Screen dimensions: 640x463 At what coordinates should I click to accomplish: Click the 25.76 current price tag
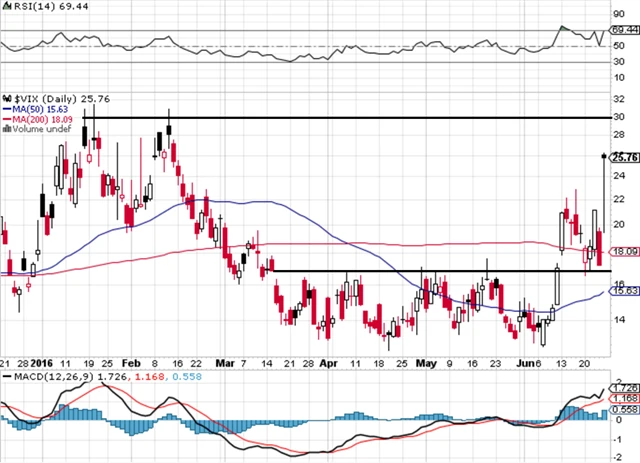click(x=624, y=157)
